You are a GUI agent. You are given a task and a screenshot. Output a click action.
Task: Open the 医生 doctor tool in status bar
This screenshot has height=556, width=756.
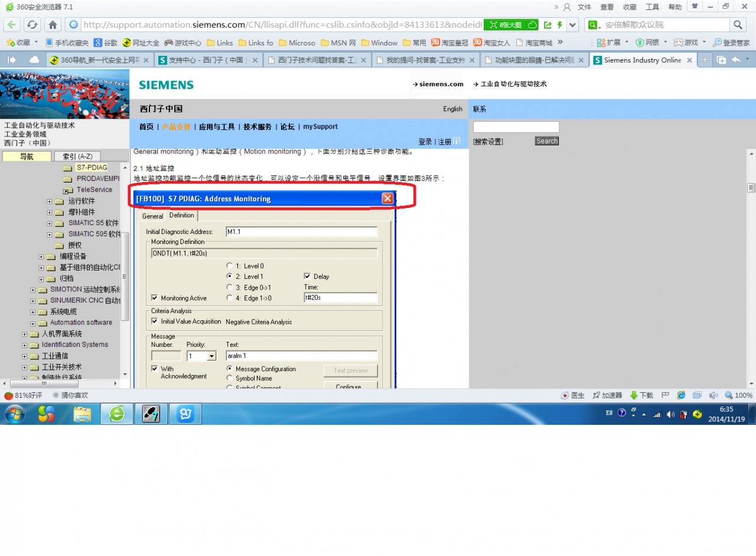point(573,395)
